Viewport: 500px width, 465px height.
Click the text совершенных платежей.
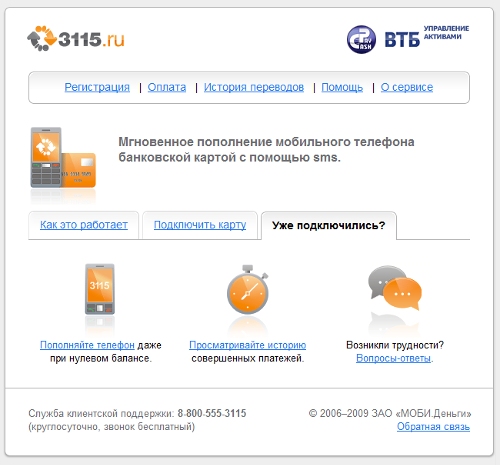(x=248, y=359)
